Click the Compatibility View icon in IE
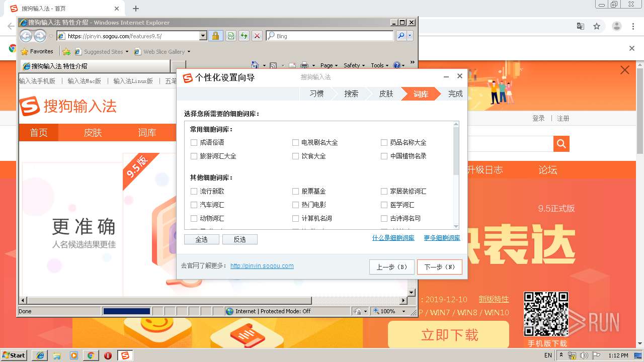The width and height of the screenshot is (644, 362). click(x=231, y=36)
